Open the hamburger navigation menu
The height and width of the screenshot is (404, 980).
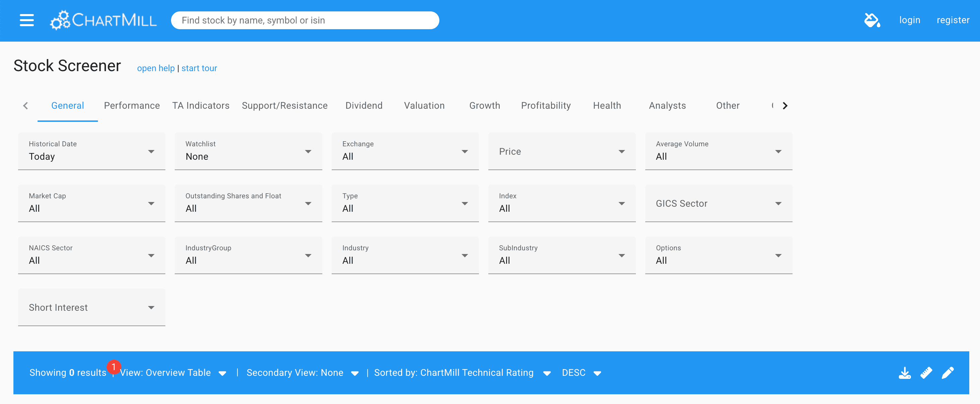click(x=26, y=20)
